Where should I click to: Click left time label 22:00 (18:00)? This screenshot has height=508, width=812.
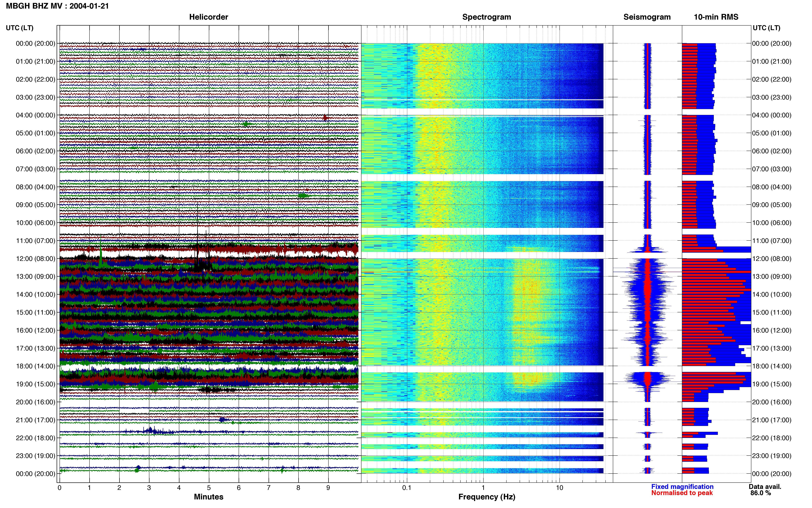pos(36,437)
